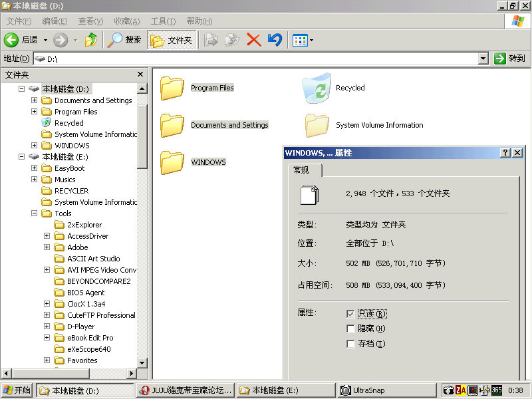Click tree pane horizontal scroll right arrow

(x=132, y=374)
